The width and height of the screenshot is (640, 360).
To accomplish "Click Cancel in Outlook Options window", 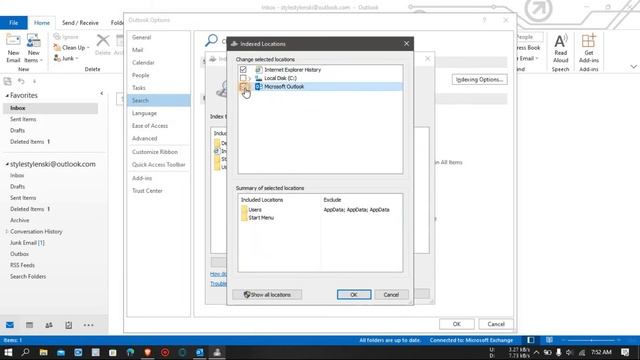I will tap(496, 324).
